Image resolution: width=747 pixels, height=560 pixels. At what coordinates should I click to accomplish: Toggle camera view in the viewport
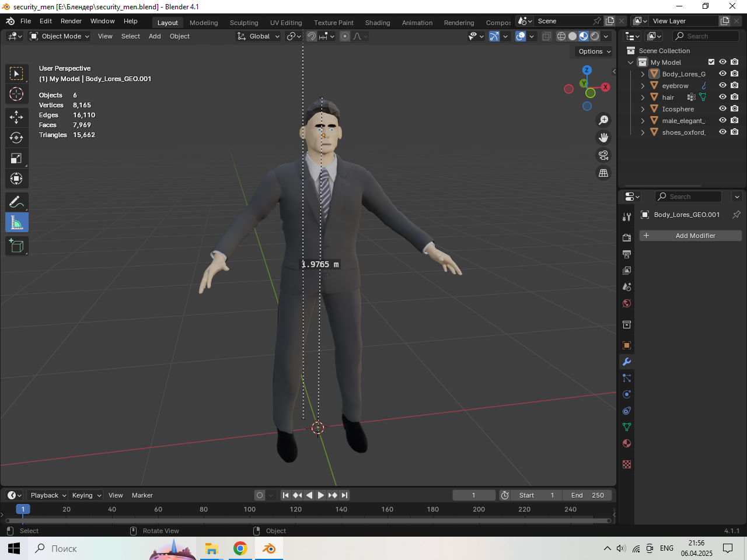[603, 155]
